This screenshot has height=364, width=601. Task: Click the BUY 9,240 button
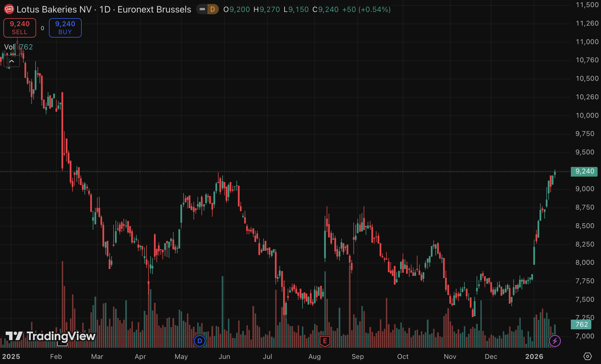pos(65,28)
